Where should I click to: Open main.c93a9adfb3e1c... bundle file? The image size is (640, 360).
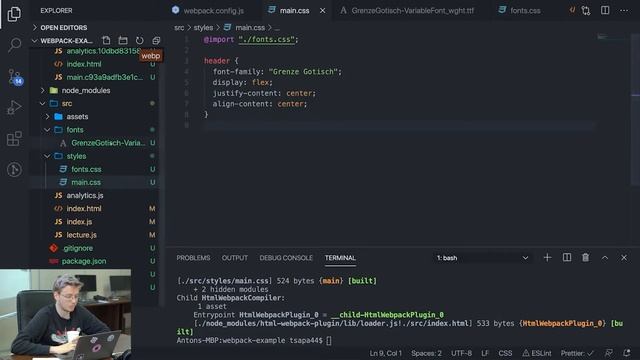click(x=104, y=77)
